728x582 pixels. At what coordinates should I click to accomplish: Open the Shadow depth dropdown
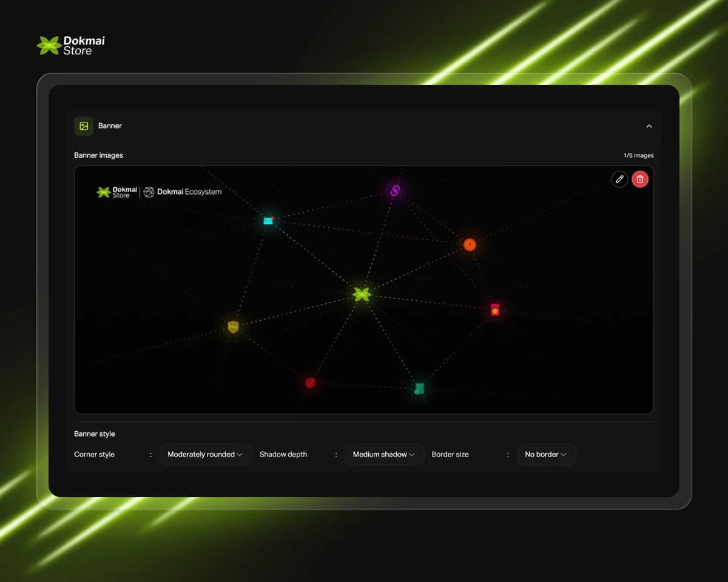coord(385,454)
